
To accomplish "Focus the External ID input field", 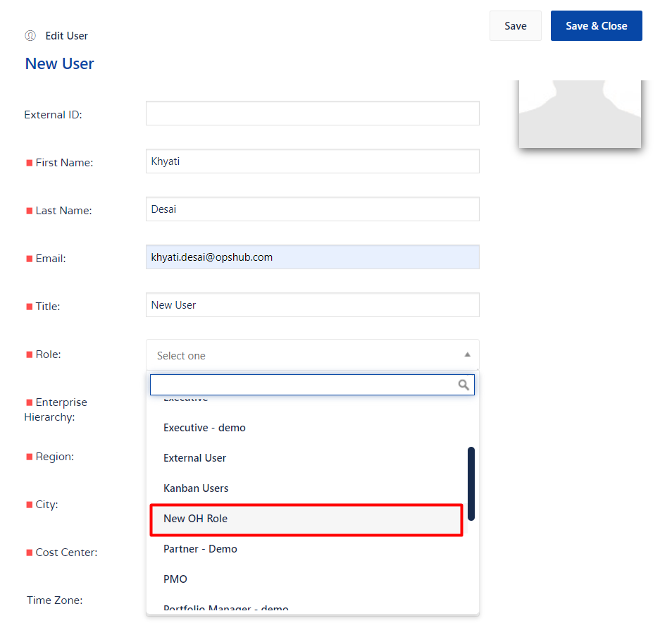I will pyautogui.click(x=312, y=113).
